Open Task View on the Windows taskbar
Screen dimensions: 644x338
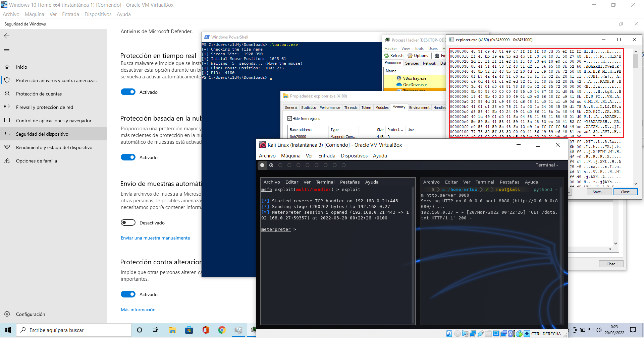click(x=156, y=330)
